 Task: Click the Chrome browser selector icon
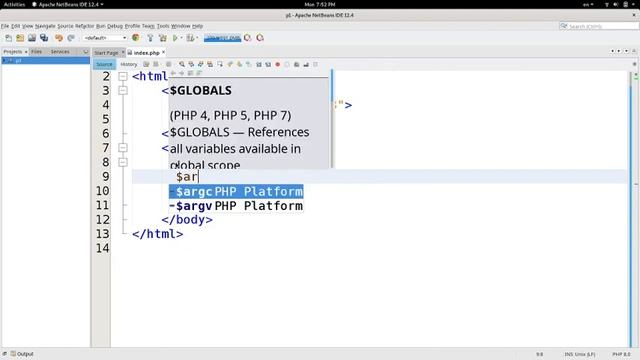coord(136,38)
